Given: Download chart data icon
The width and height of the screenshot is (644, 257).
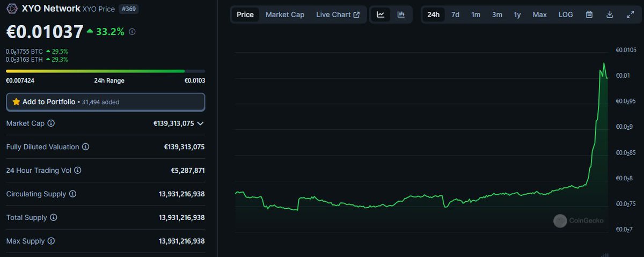Looking at the screenshot, I should (x=610, y=14).
